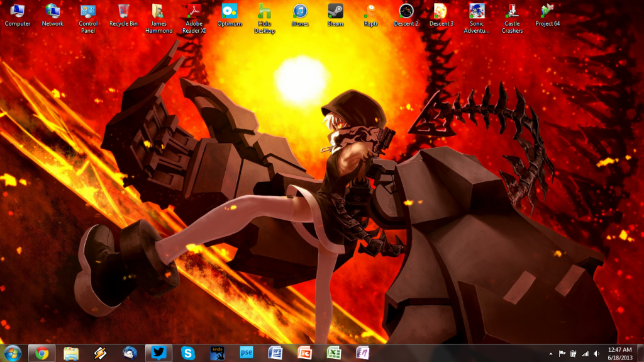Select the iTunes desktop shortcut

pyautogui.click(x=300, y=16)
